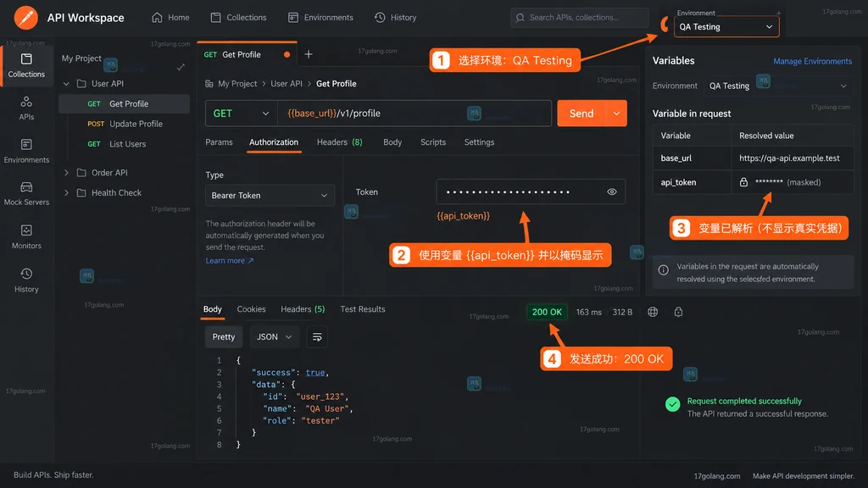The height and width of the screenshot is (488, 868).
Task: Open the Home menu in top bar
Action: (x=170, y=18)
